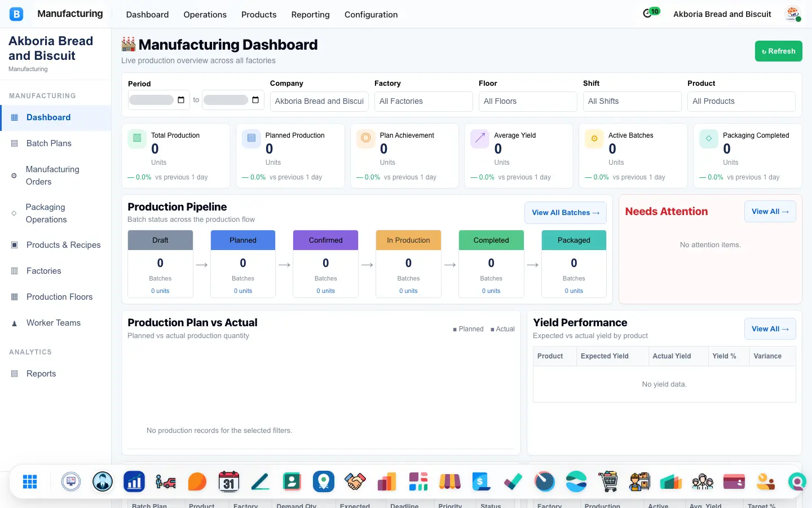Launch the handshake CRM app icon
The width and height of the screenshot is (812, 508).
355,481
